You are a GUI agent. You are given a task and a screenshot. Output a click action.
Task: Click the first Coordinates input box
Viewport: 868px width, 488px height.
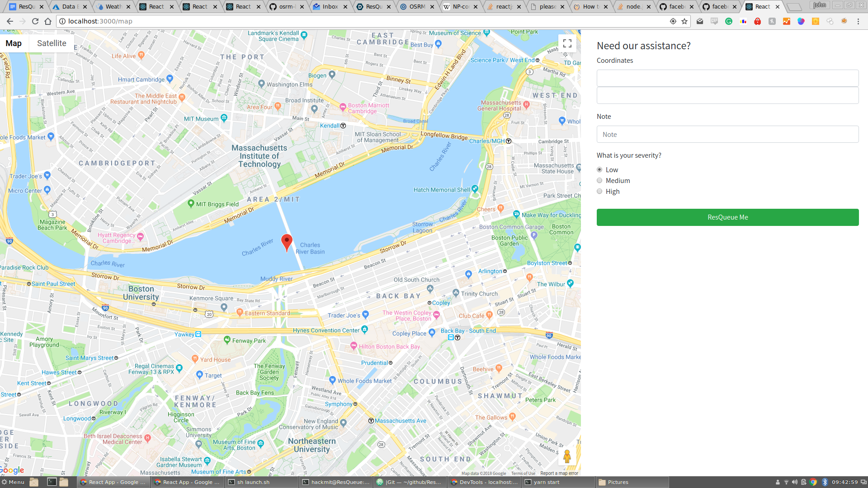[727, 78]
